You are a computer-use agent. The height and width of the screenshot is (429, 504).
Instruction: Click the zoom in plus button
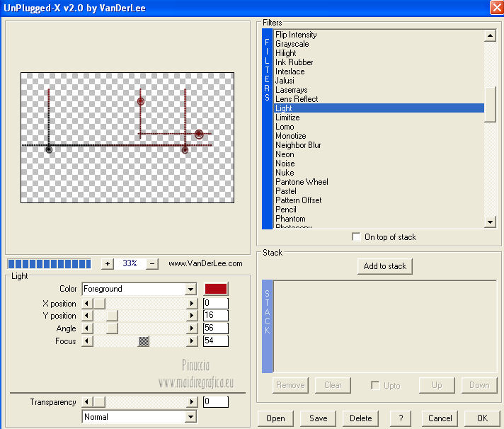(x=108, y=263)
